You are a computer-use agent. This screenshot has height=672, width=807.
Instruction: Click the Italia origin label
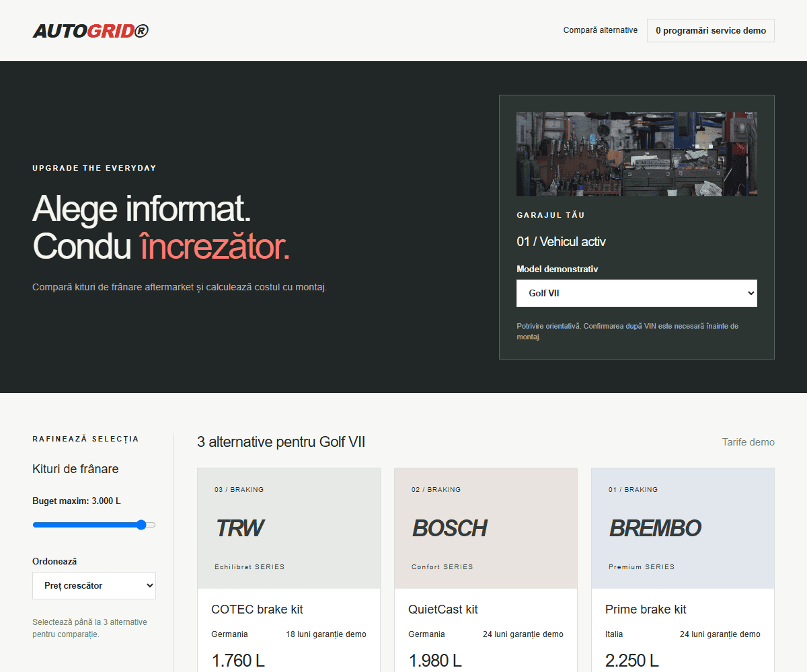tap(614, 634)
